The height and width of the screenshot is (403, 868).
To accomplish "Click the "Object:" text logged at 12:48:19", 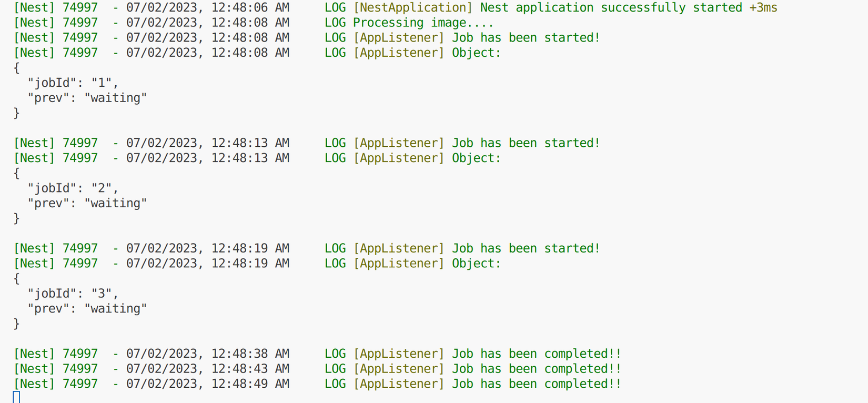I will tap(477, 264).
